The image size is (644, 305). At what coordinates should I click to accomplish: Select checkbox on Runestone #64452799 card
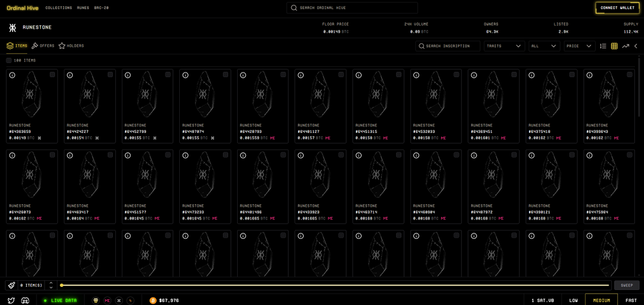(x=168, y=75)
